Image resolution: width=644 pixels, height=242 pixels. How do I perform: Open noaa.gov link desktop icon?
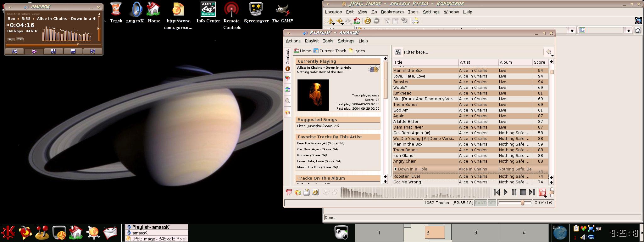coord(178,16)
